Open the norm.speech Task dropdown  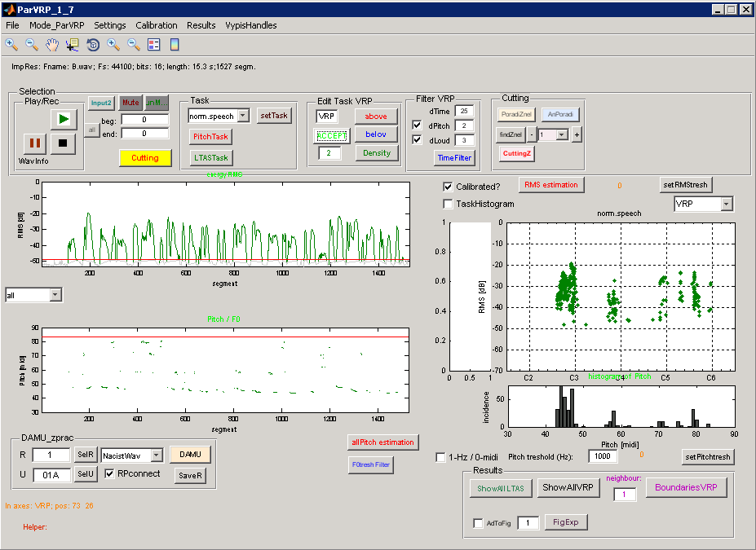click(244, 116)
